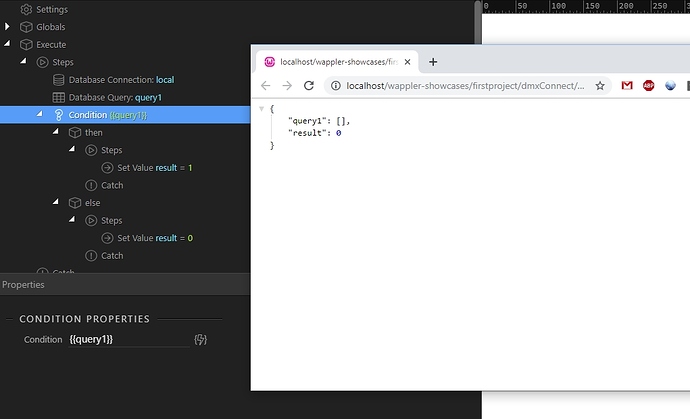690x419 pixels.
Task: Collapse the JSON root object triangle
Action: tap(261, 109)
